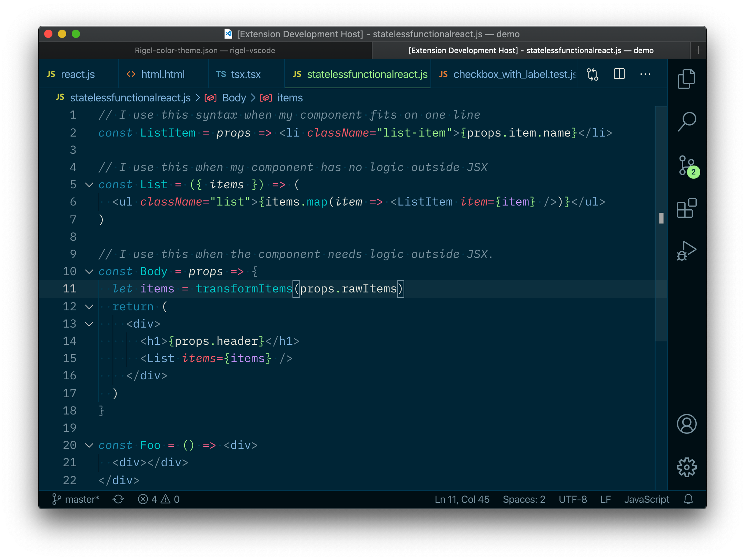
Task: Click the Accounts icon in the activity bar
Action: point(686,424)
